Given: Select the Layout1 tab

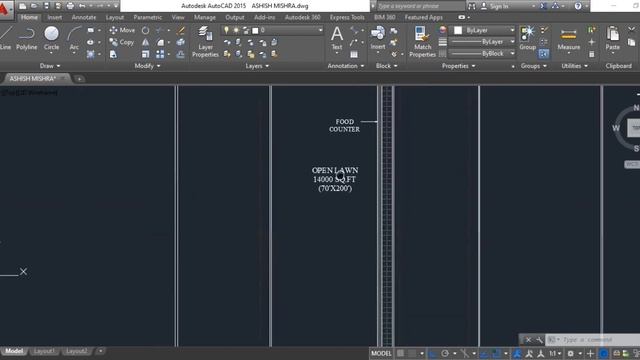Looking at the screenshot, I should 44,351.
